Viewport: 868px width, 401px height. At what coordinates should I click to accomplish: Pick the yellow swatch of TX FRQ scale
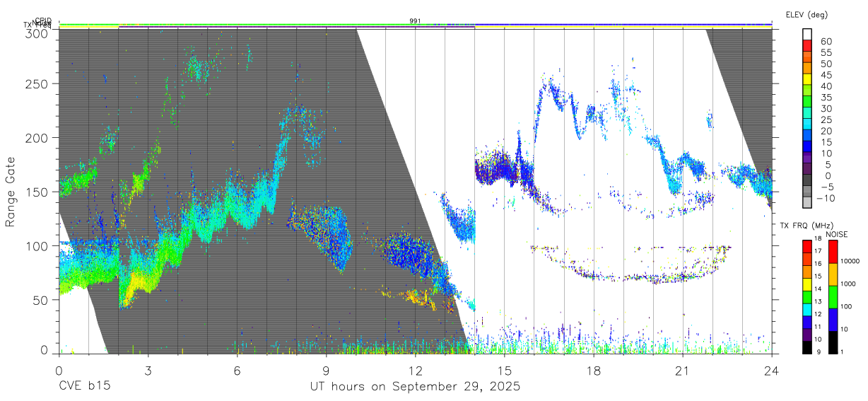807,284
